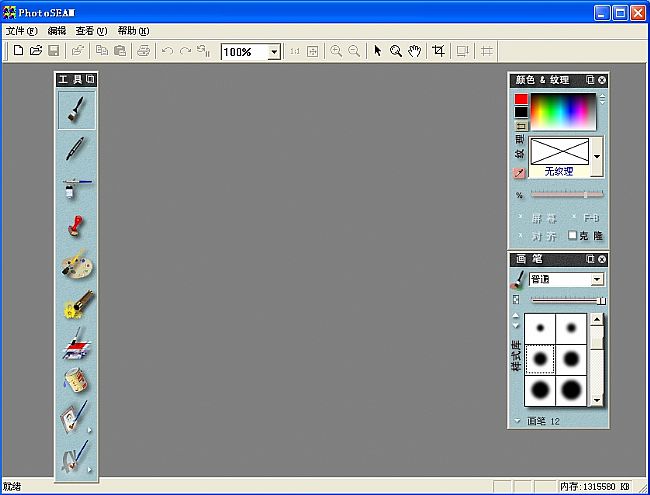Open the texture picker dropdown arrow
This screenshot has width=650, height=495.
pyautogui.click(x=597, y=157)
